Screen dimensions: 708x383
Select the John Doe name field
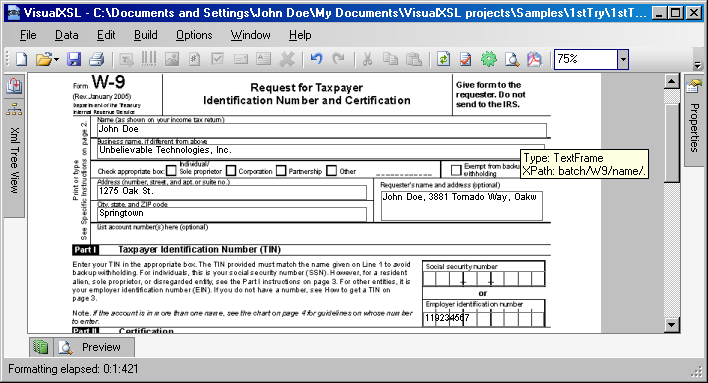(x=321, y=130)
